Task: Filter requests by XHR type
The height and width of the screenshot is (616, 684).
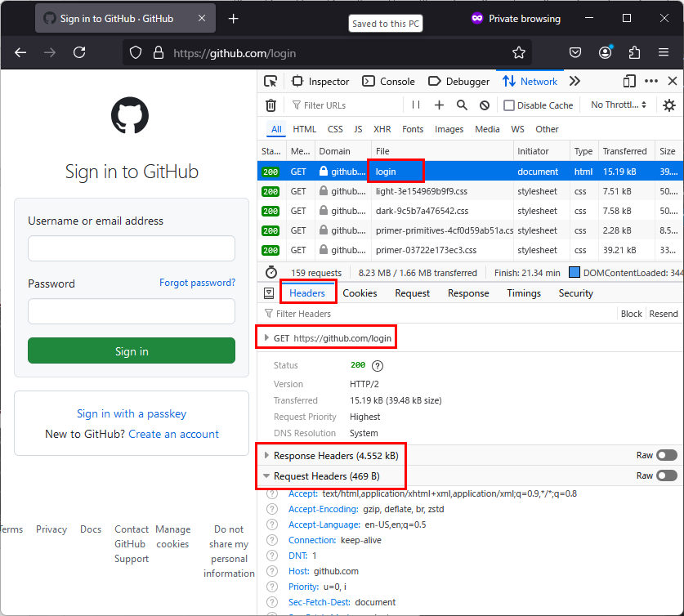Action: (382, 129)
